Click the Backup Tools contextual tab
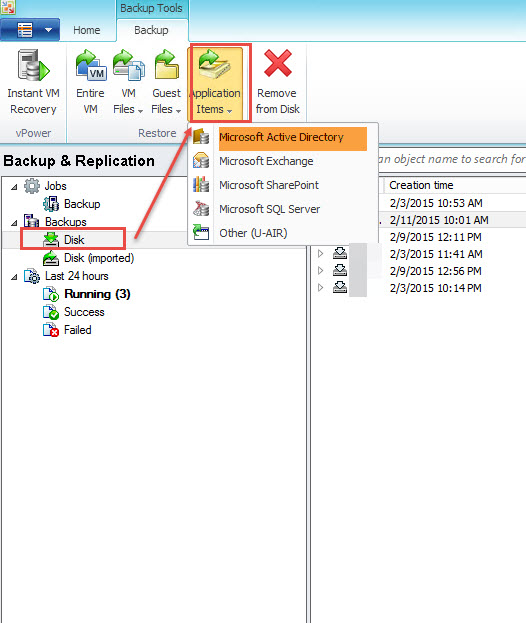Screen dimensions: 526x623 pyautogui.click(x=151, y=8)
